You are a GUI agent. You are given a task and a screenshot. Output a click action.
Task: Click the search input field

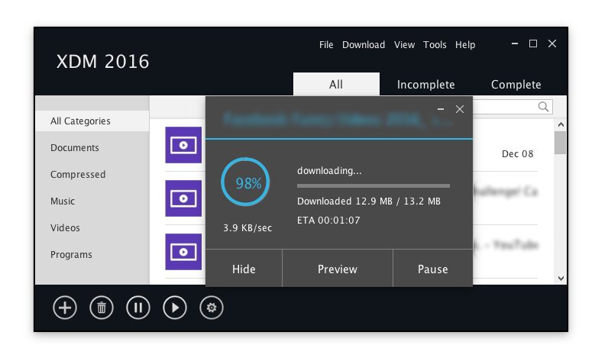513,107
